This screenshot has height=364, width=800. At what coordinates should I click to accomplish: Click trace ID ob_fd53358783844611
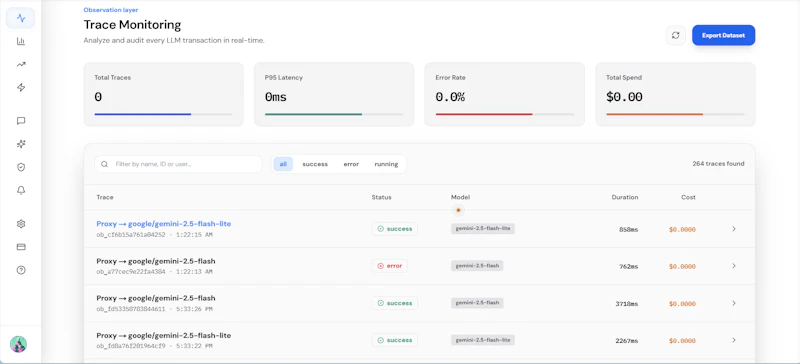tap(131, 309)
